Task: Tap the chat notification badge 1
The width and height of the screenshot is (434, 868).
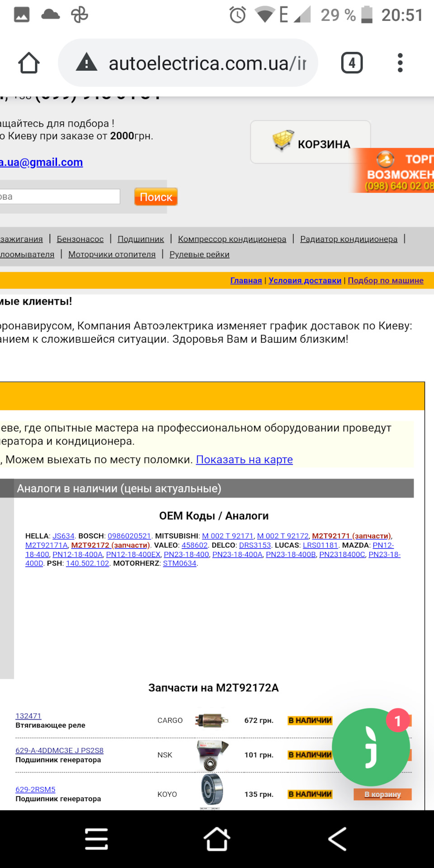Action: pos(398,721)
